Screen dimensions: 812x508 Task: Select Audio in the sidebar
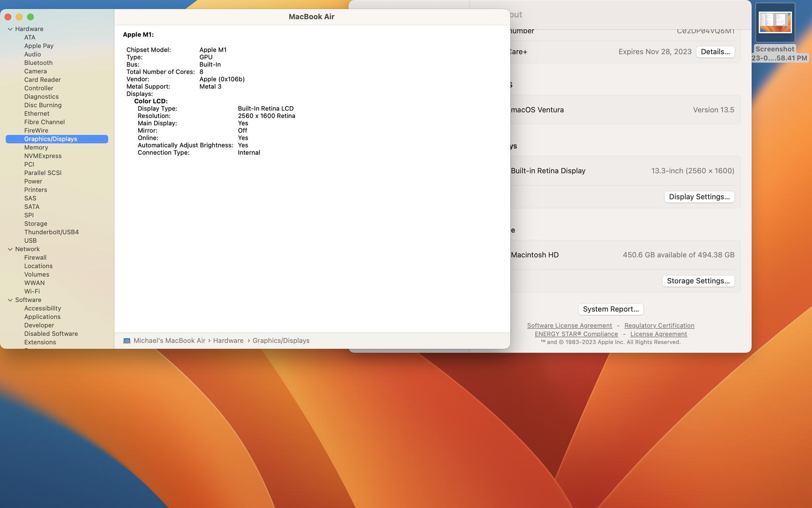pyautogui.click(x=32, y=55)
